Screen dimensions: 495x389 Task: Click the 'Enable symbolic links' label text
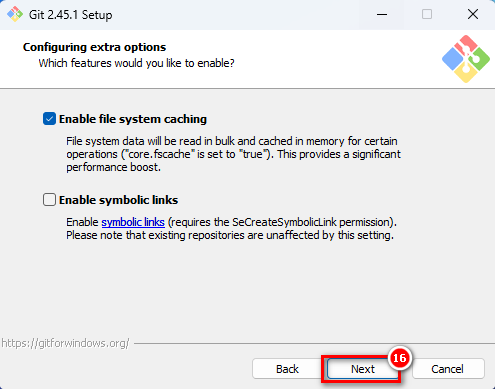[x=118, y=200]
